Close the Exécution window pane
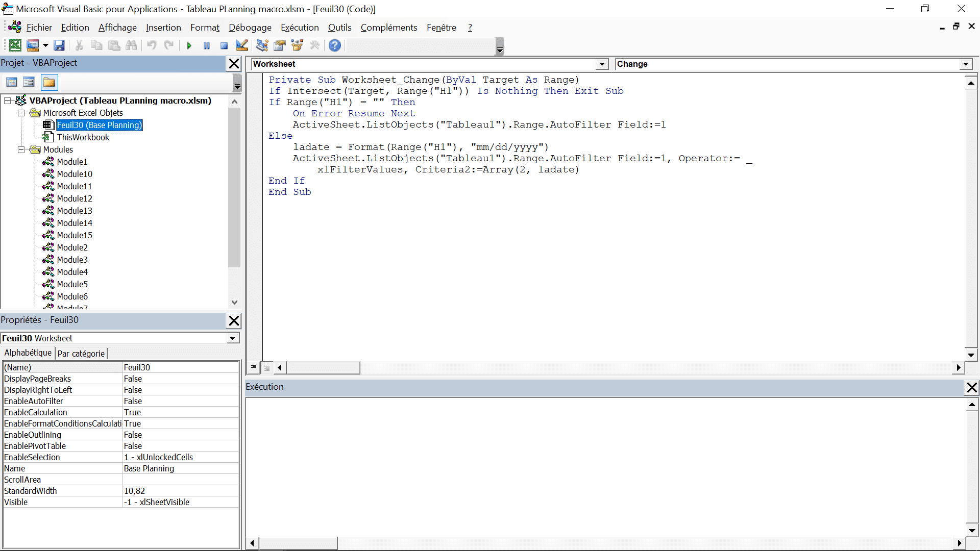This screenshot has height=551, width=980. point(972,388)
